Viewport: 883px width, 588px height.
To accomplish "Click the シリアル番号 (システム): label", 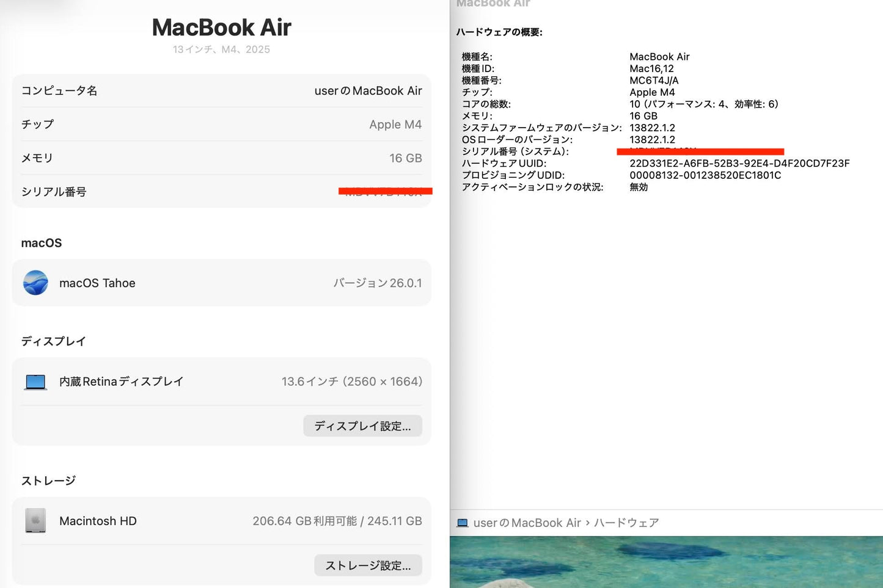I will [515, 151].
